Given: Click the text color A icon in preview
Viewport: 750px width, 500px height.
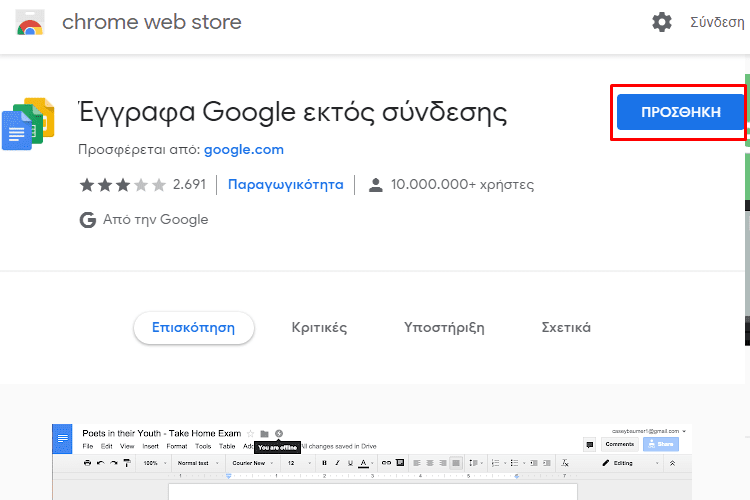Looking at the screenshot, I should pos(364,463).
